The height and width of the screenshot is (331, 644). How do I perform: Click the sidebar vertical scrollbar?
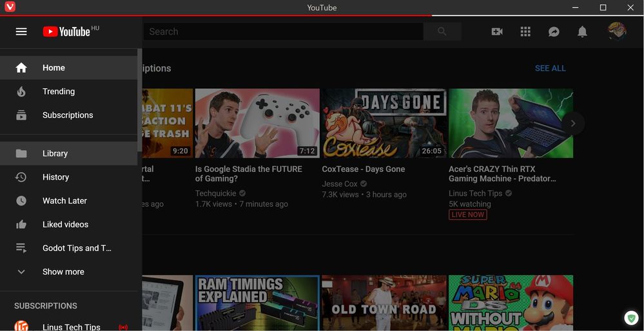click(x=140, y=100)
